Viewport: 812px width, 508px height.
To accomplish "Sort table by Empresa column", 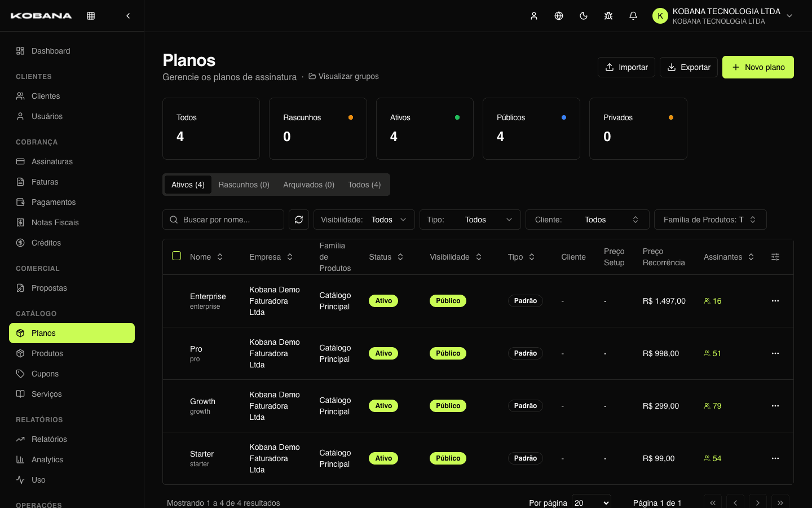I will tap(271, 257).
